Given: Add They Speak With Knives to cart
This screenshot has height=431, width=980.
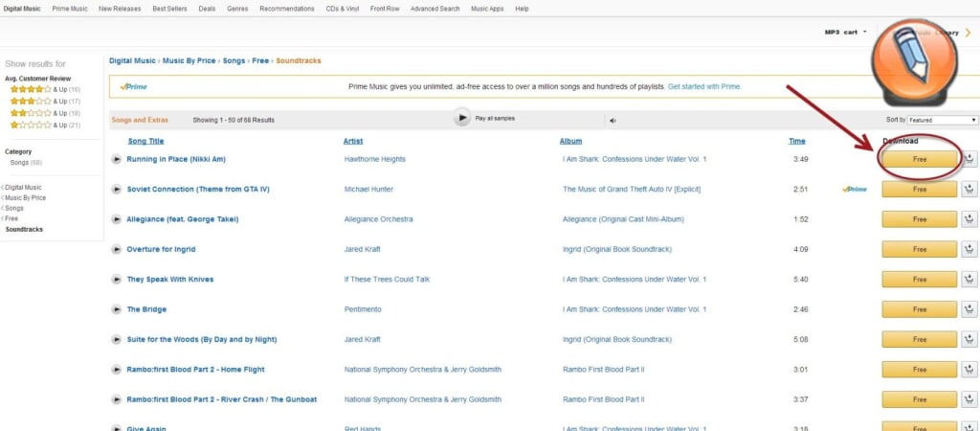Looking at the screenshot, I should 969,279.
